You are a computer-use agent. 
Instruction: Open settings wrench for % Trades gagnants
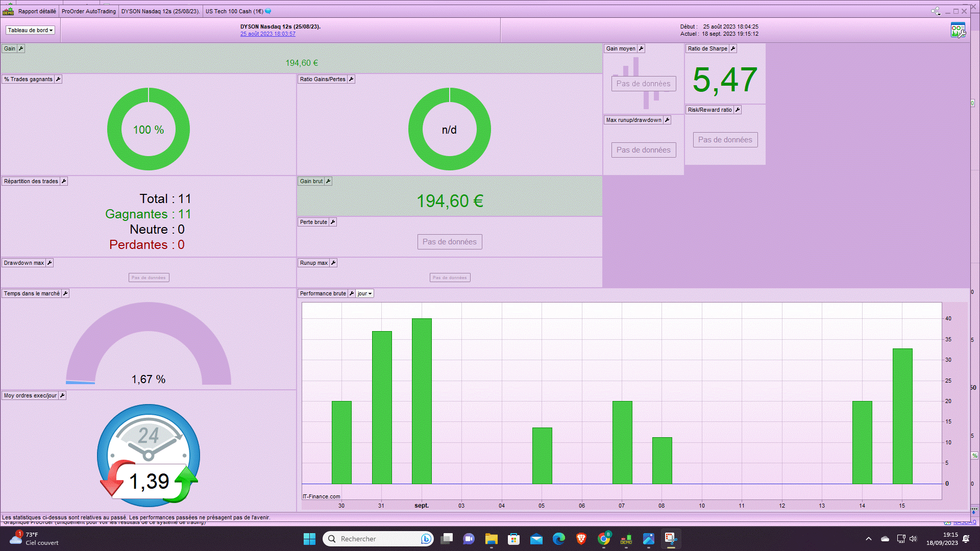[x=58, y=79]
